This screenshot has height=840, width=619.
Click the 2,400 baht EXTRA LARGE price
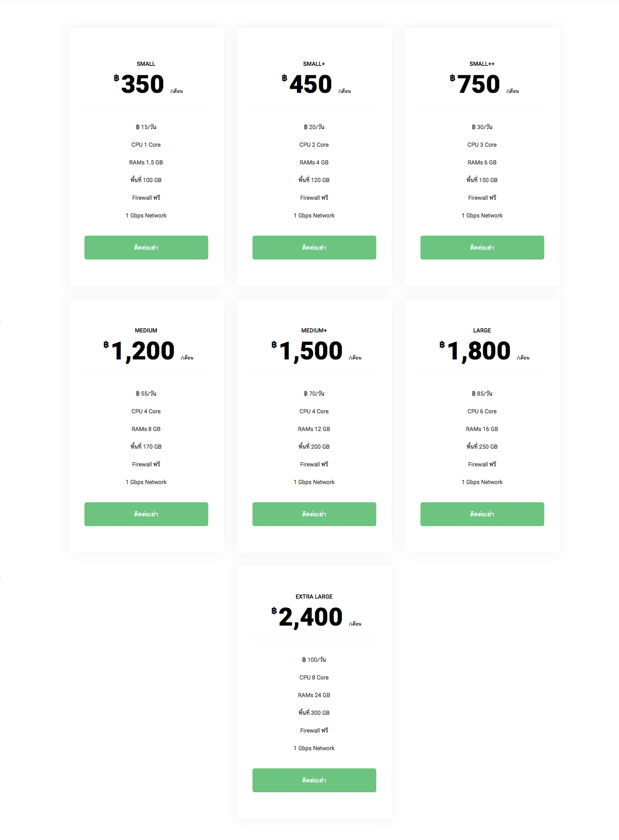tap(310, 617)
